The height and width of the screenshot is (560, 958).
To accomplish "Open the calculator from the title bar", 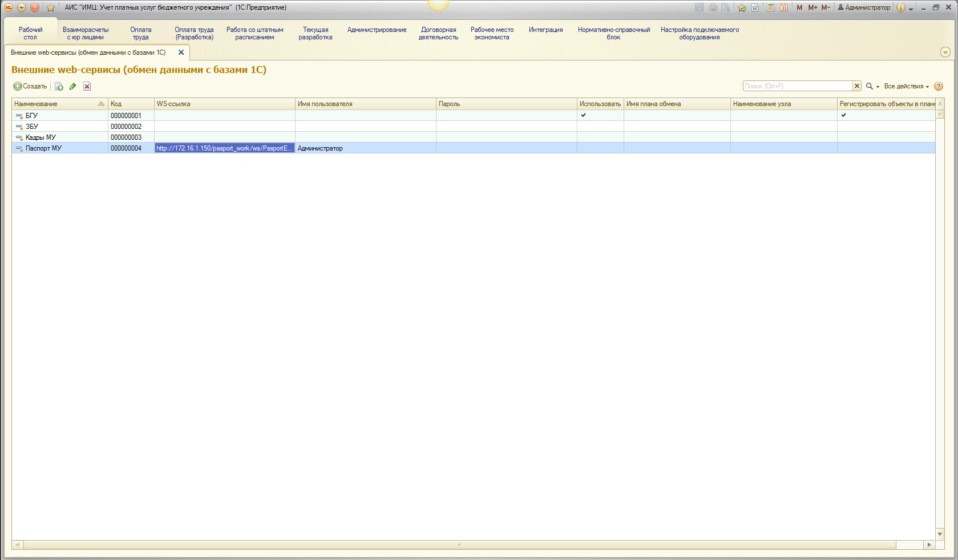I will [x=770, y=7].
